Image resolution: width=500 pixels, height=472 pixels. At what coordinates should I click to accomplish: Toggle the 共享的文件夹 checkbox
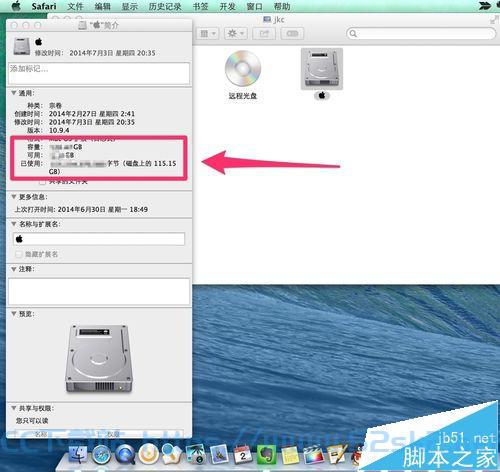[42, 182]
